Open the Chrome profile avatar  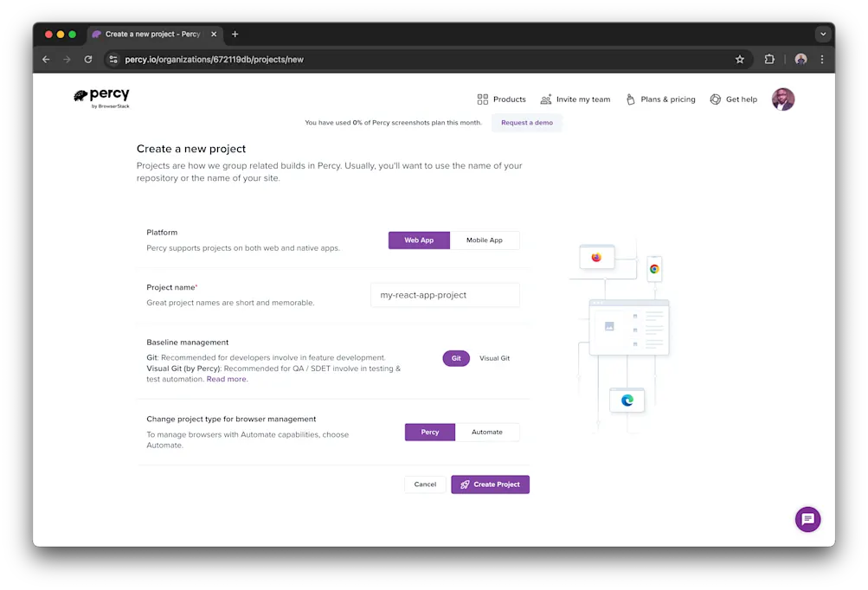800,59
